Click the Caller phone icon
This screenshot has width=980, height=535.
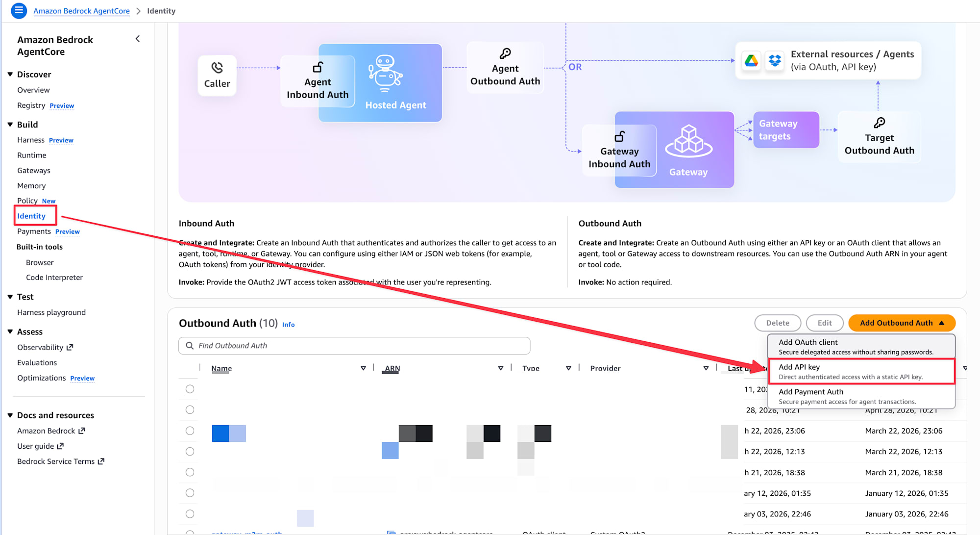pyautogui.click(x=217, y=67)
